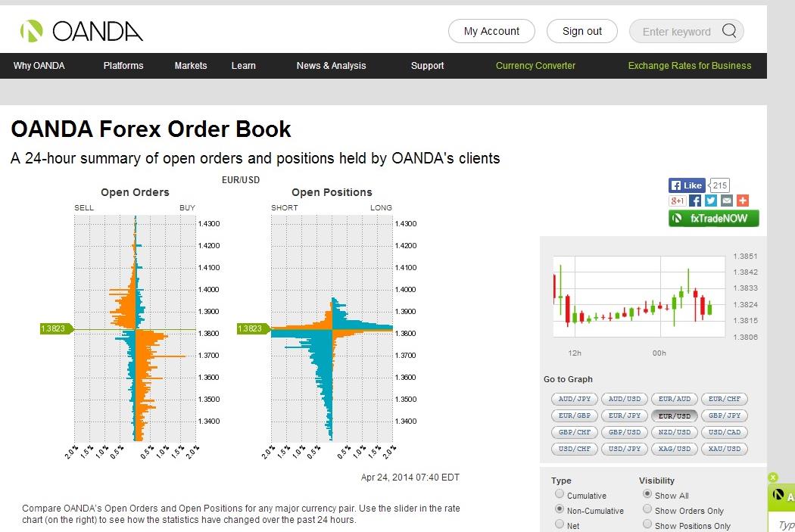Click the Apr 24, 2014 07:40 EDT timestamp
The width and height of the screenshot is (795, 532).
(x=410, y=478)
